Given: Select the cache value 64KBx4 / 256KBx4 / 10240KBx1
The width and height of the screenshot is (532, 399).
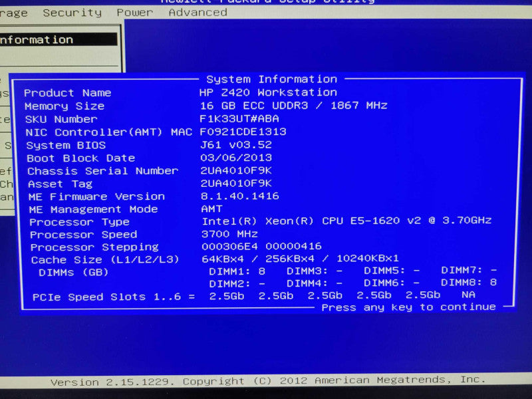Looking at the screenshot, I should pos(301,259).
